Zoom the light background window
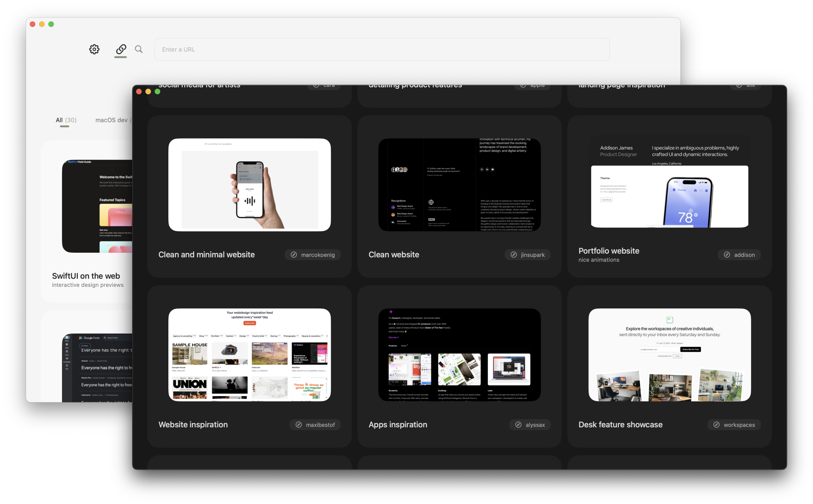 coord(51,24)
